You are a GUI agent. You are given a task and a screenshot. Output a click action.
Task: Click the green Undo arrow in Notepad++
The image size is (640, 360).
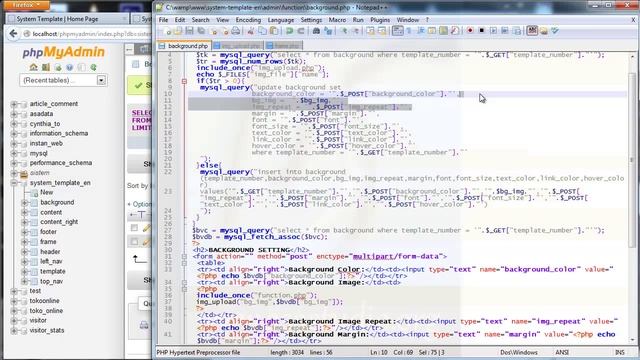pos(289,31)
